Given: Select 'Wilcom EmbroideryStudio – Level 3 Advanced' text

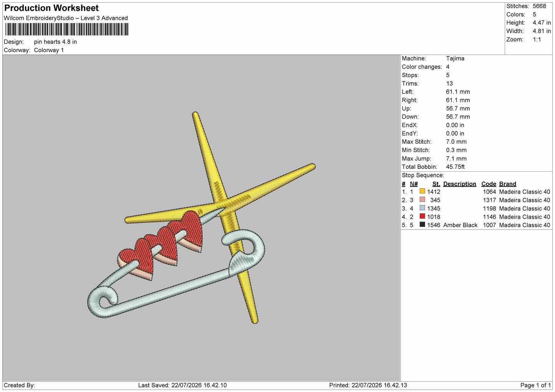Looking at the screenshot, I should 66,18.
